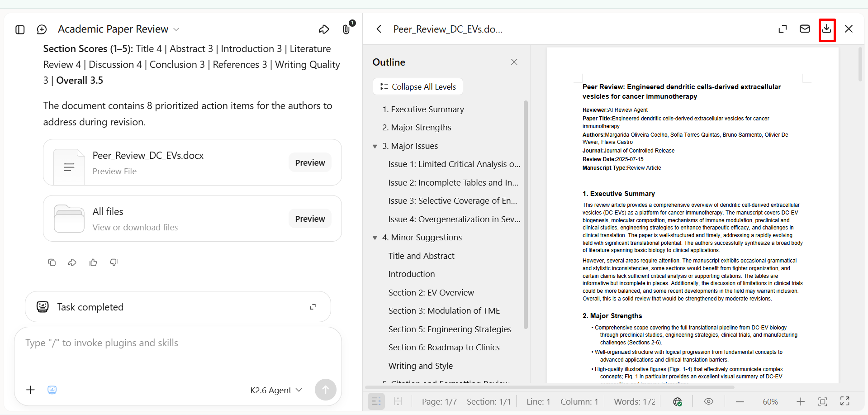868x415 pixels.
Task: Zoom out with minus button
Action: tap(740, 401)
